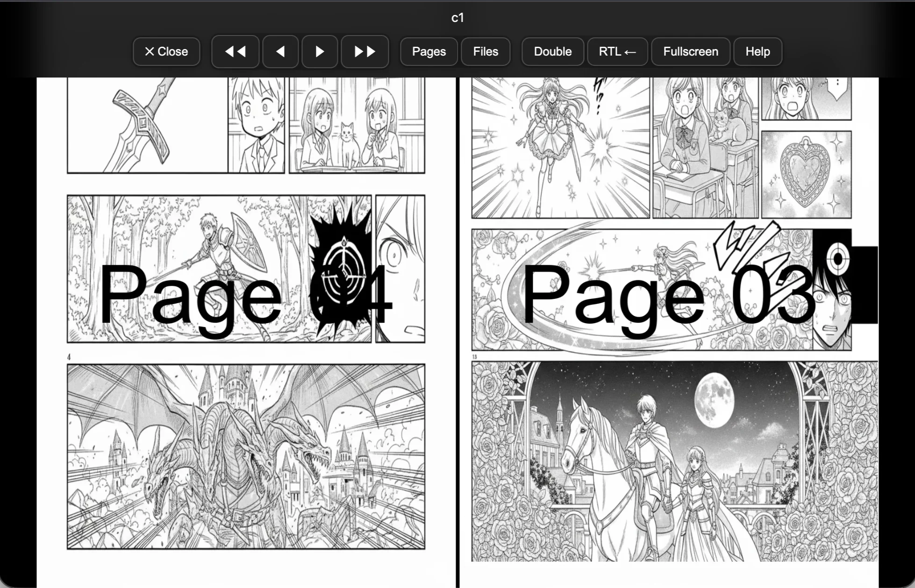Expand the Help options
Image resolution: width=915 pixels, height=588 pixels.
pos(757,51)
